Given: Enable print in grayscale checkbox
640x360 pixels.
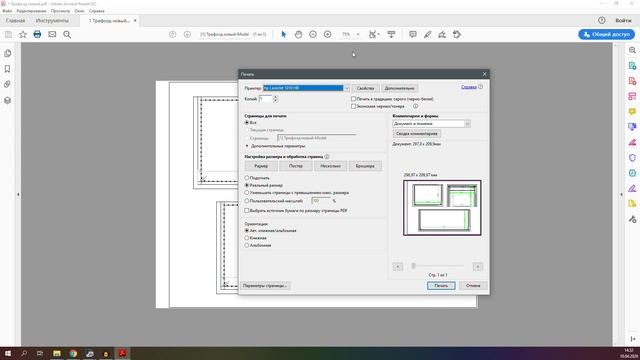Looking at the screenshot, I should [x=353, y=99].
